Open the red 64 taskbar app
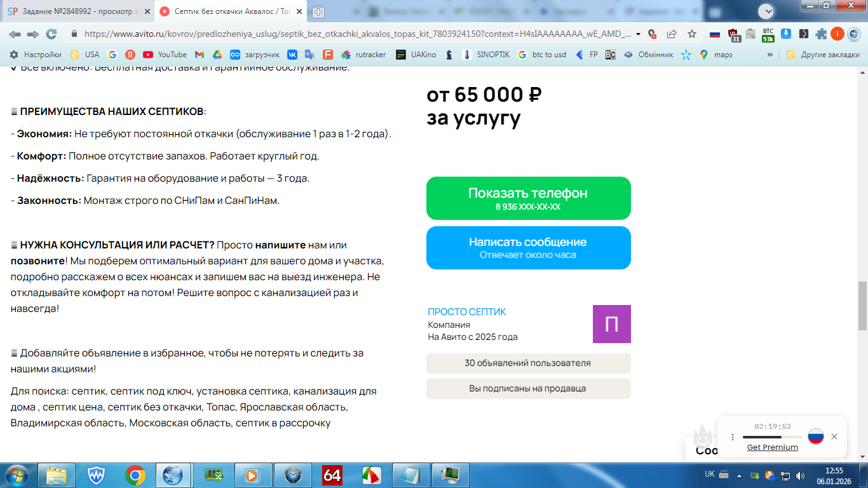Viewport: 868px width, 488px height. pos(332,475)
